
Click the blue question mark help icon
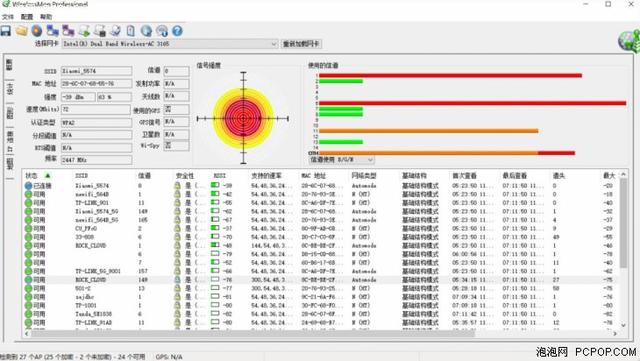[x=177, y=31]
